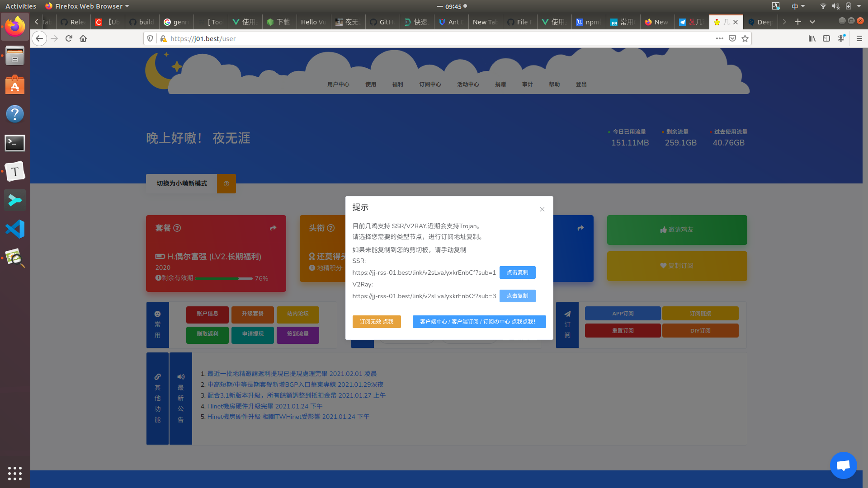Open page actions three-dot menu
The image size is (868, 488).
click(x=719, y=38)
